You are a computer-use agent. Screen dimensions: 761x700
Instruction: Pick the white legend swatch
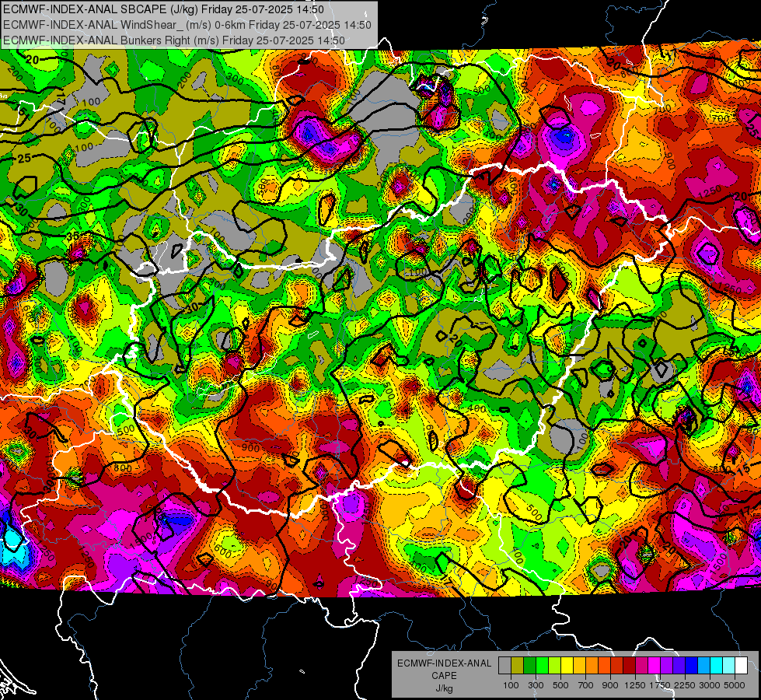pyautogui.click(x=741, y=666)
